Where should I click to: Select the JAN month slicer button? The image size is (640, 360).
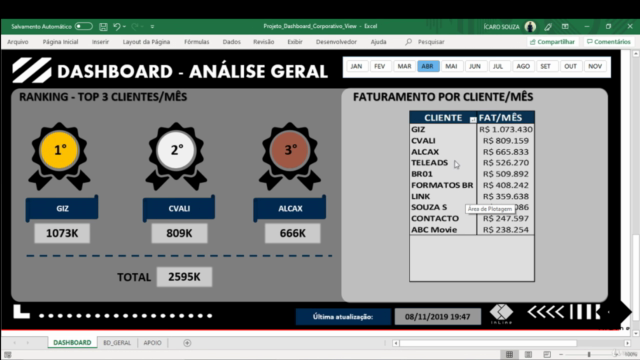(356, 66)
